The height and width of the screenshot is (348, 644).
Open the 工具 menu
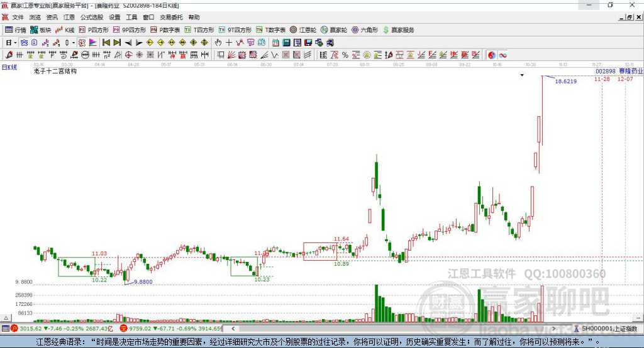pyautogui.click(x=131, y=17)
